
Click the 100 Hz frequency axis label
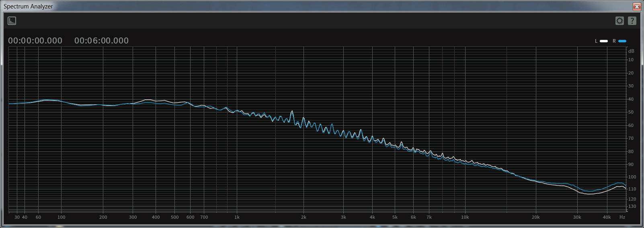(x=61, y=217)
